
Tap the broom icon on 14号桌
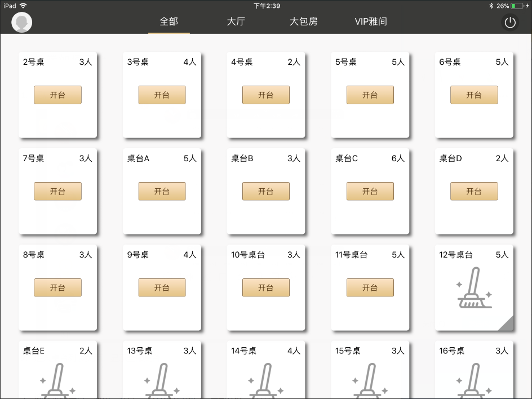point(266,382)
